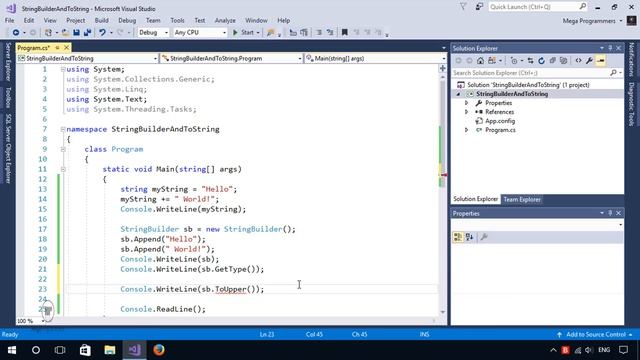The height and width of the screenshot is (360, 640).
Task: Click the notifications filter funnel icon
Action: 463,7
